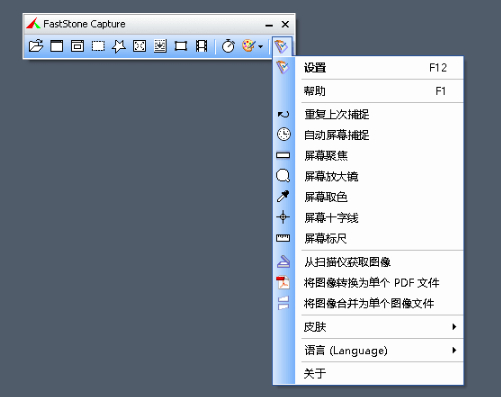Choose 屏幕取色 menu item

click(x=368, y=197)
